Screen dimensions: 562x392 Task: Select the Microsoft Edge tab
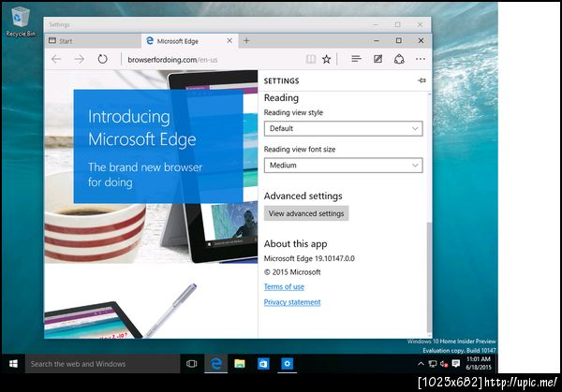(x=189, y=41)
